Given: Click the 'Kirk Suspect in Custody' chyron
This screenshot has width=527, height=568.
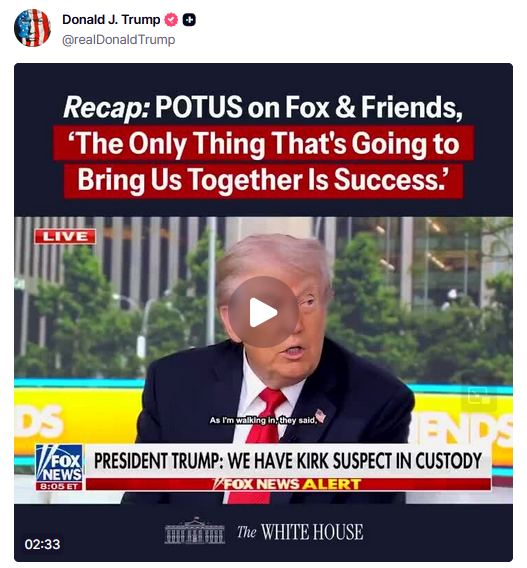Looking at the screenshot, I should coord(288,460).
